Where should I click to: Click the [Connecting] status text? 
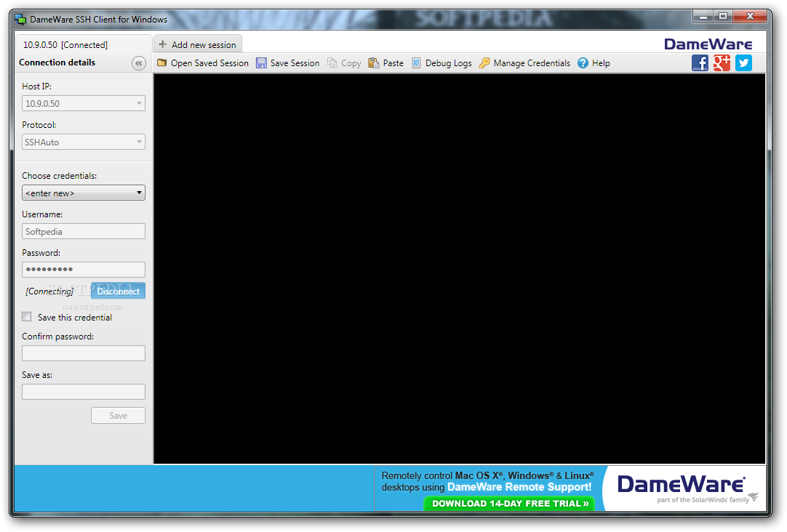49,291
